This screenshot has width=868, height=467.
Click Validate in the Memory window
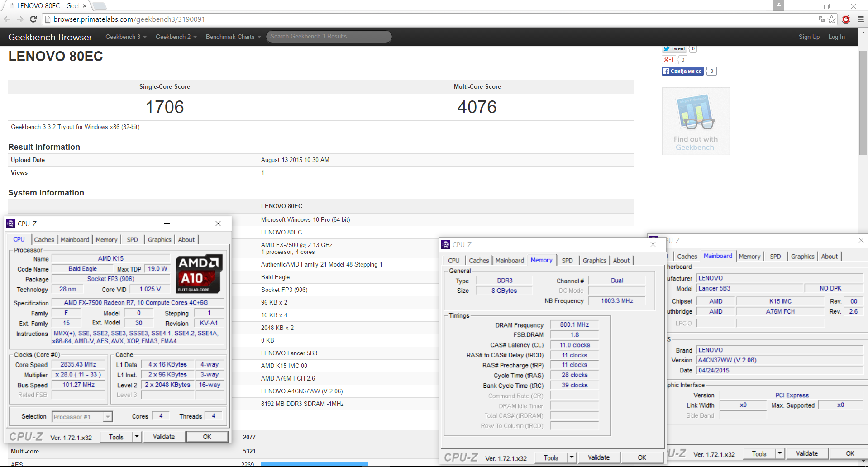599,457
